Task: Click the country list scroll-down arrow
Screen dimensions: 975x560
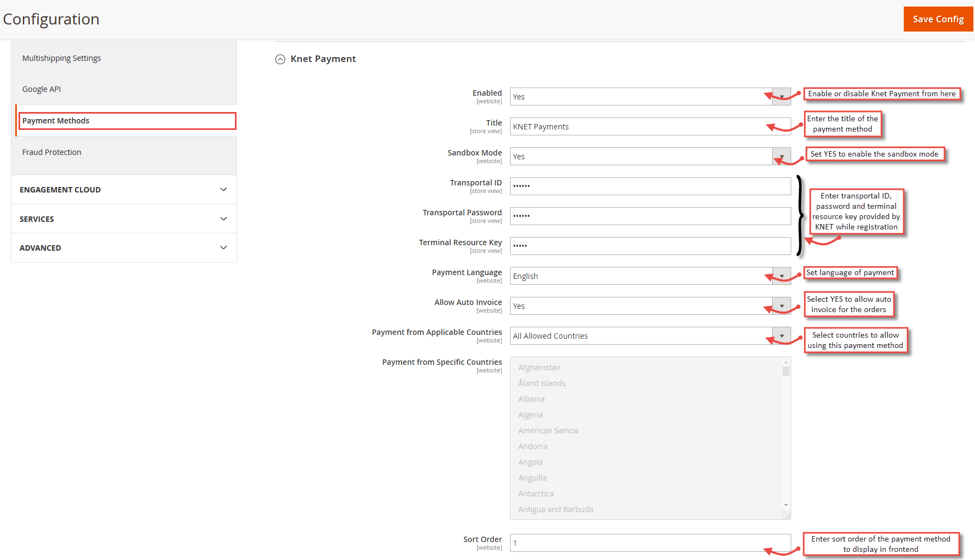Action: [786, 506]
